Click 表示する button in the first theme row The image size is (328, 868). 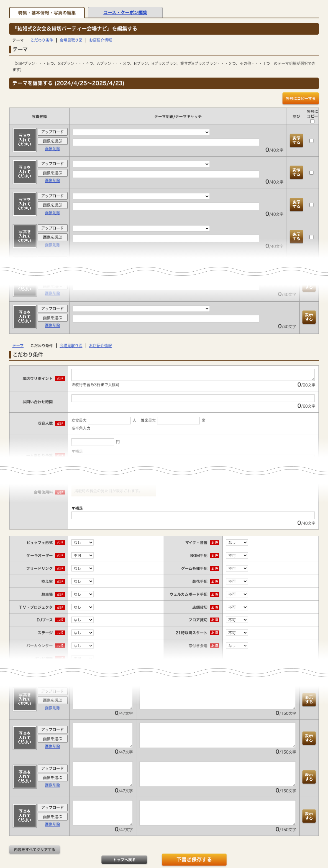click(296, 140)
